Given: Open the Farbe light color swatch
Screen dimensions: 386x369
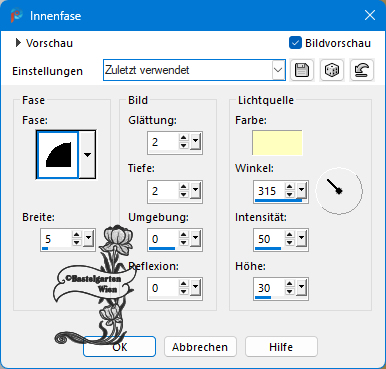Looking at the screenshot, I should (x=277, y=143).
